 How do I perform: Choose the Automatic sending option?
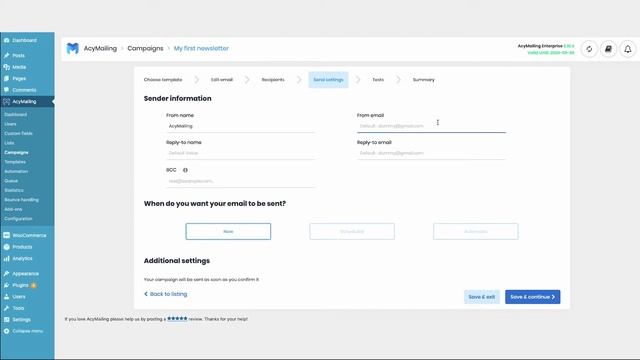[x=476, y=231]
